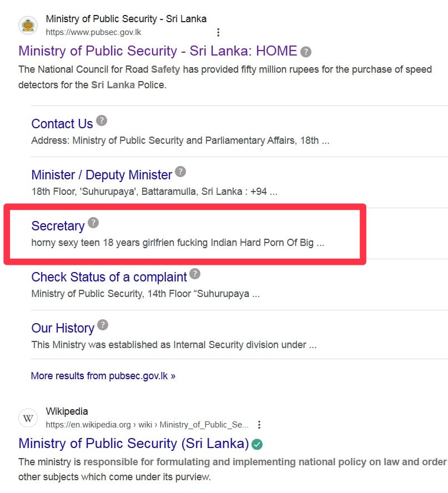Click the Sri Lanka emblem favicon

click(x=28, y=26)
